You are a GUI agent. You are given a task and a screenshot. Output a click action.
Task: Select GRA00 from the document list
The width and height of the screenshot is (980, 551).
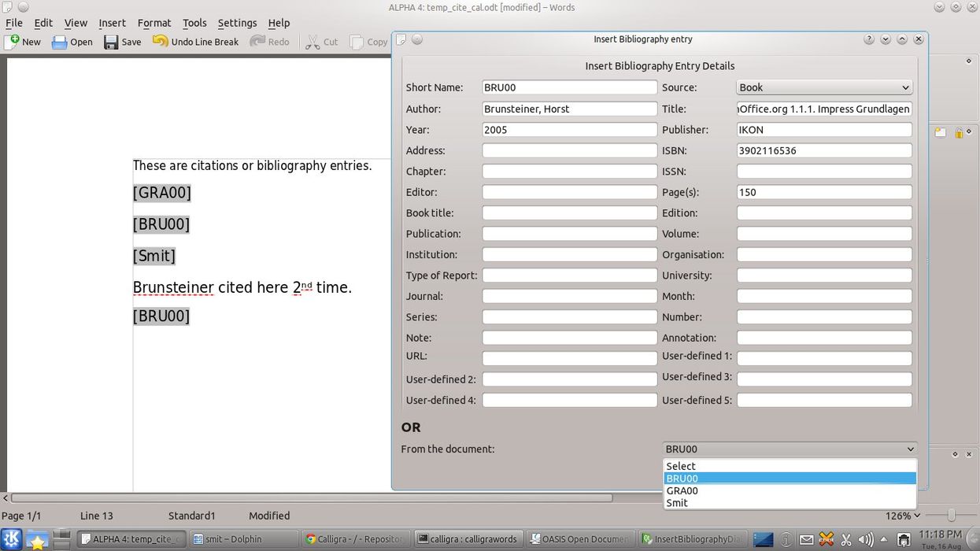click(x=682, y=490)
